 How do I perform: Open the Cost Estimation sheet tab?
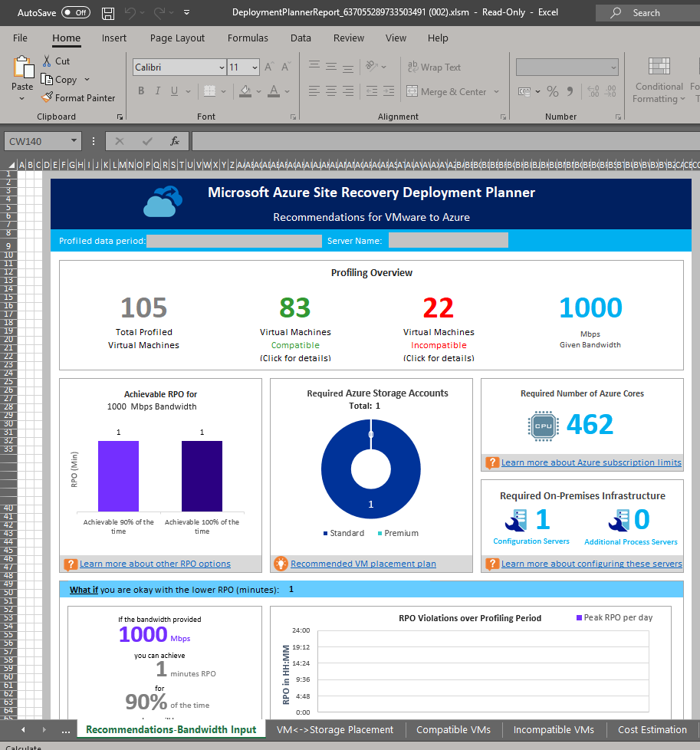point(652,730)
